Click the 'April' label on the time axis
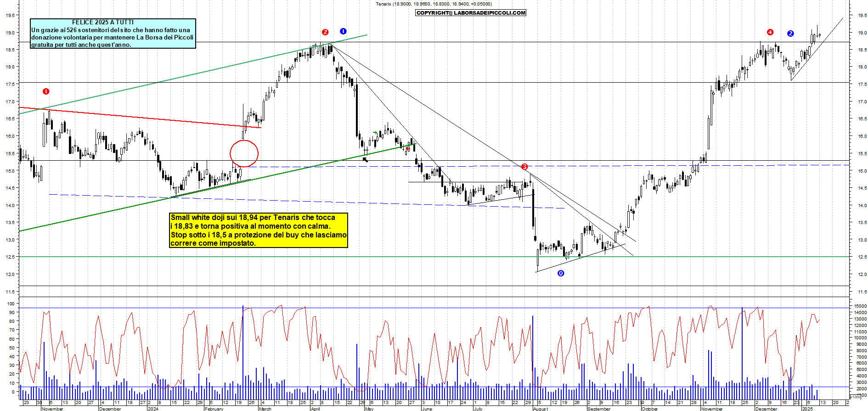This screenshot has width=868, height=411. 315,409
